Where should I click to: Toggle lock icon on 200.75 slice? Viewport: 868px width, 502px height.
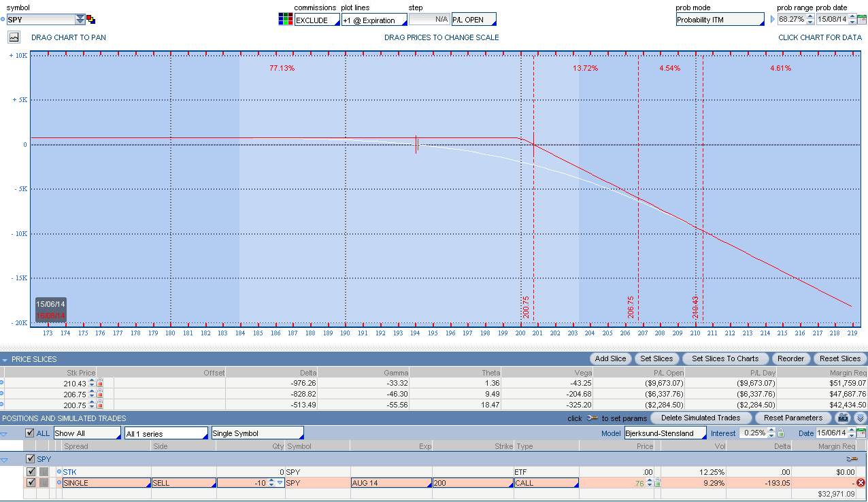(x=100, y=405)
